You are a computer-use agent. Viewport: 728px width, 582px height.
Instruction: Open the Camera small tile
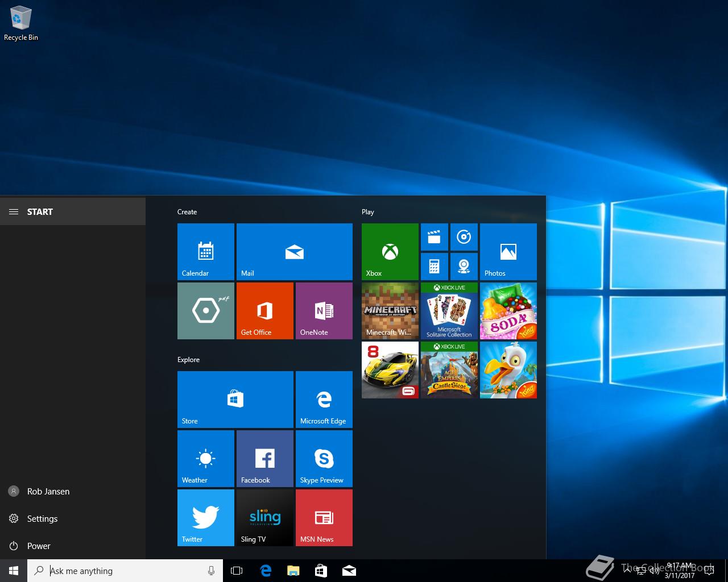point(464,267)
